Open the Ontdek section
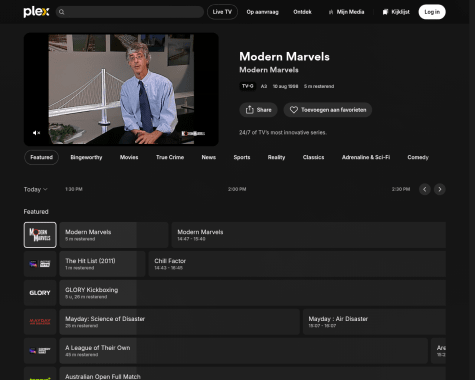The width and height of the screenshot is (475, 380). click(x=302, y=12)
